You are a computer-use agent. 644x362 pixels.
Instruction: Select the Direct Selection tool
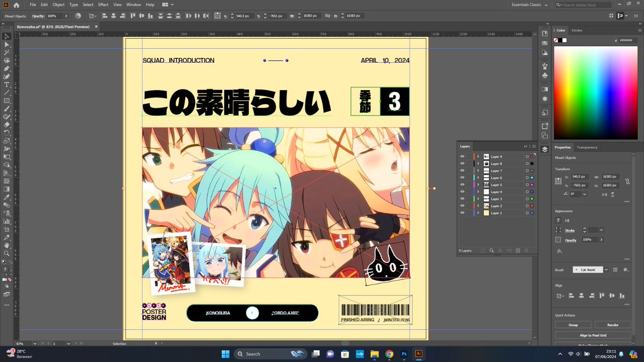tap(7, 45)
